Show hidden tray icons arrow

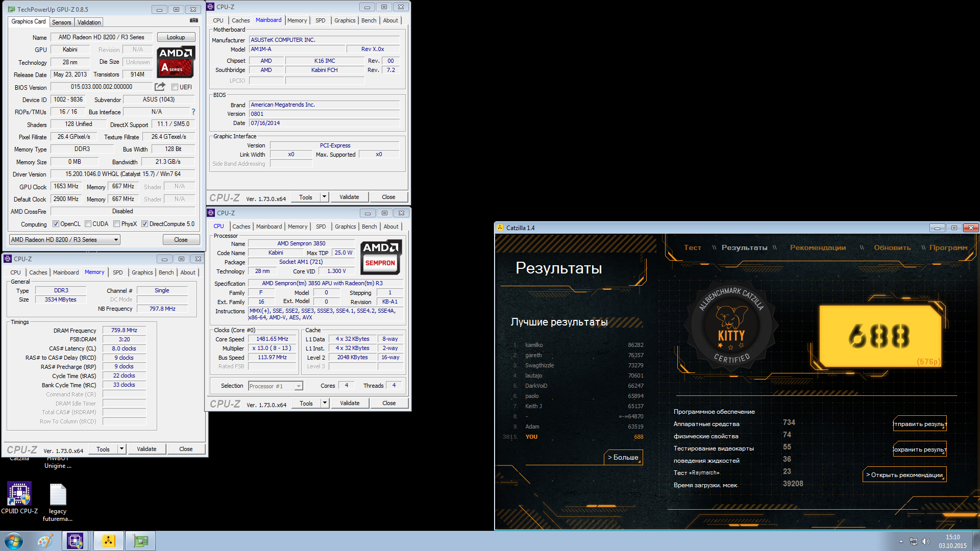coord(901,541)
